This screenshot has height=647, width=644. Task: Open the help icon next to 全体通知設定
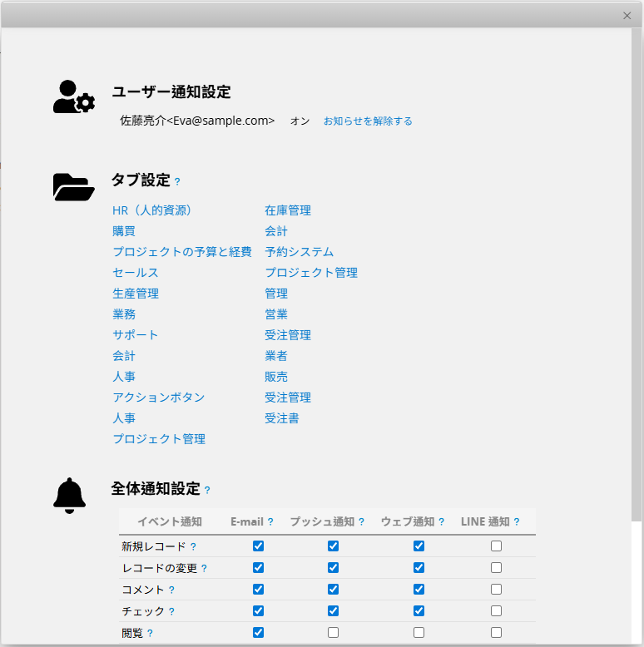coord(207,490)
